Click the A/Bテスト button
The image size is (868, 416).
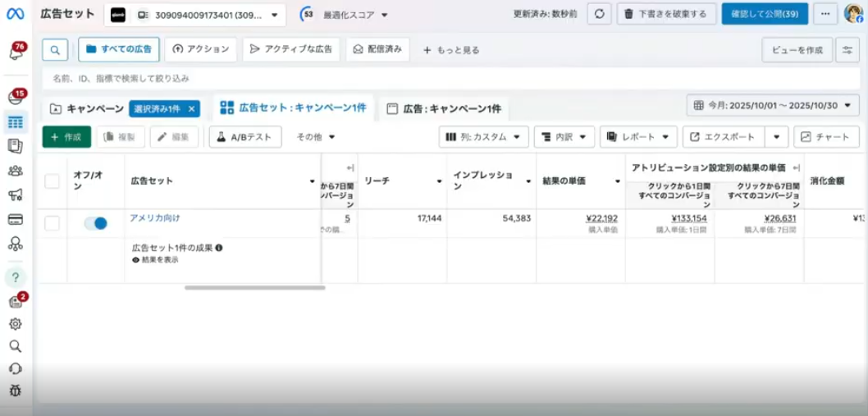[x=245, y=137]
